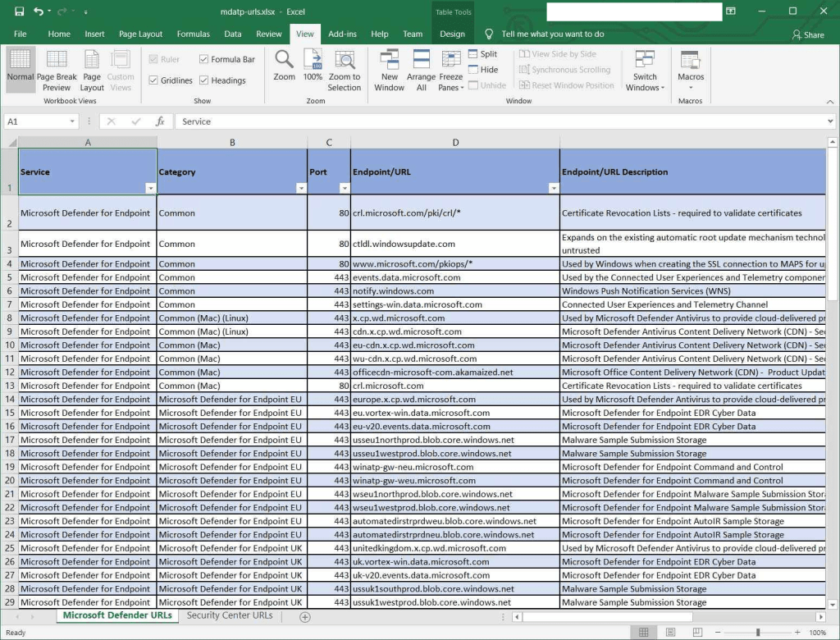Expand the Port column filter dropdown
Screen dimensions: 840x640
pyautogui.click(x=344, y=189)
